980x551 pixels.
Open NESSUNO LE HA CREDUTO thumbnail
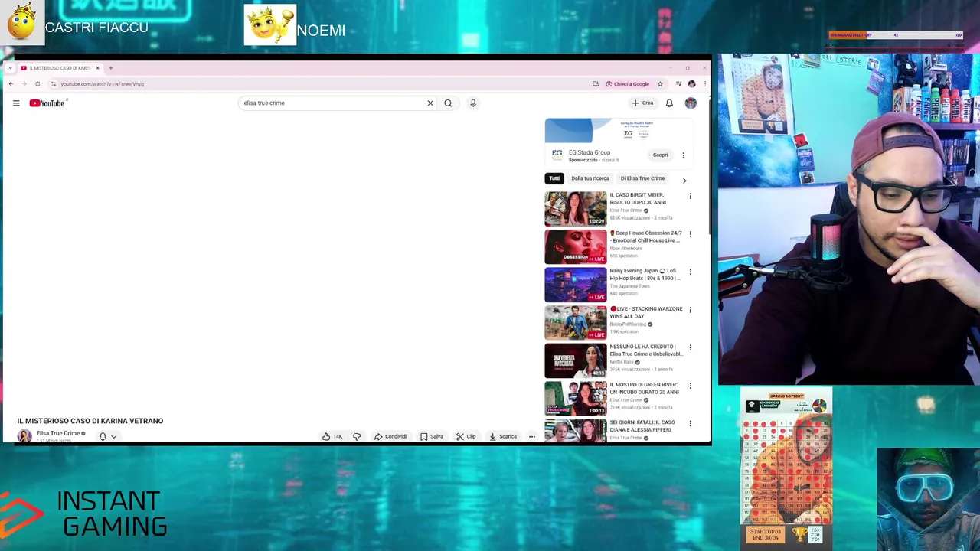coord(575,360)
